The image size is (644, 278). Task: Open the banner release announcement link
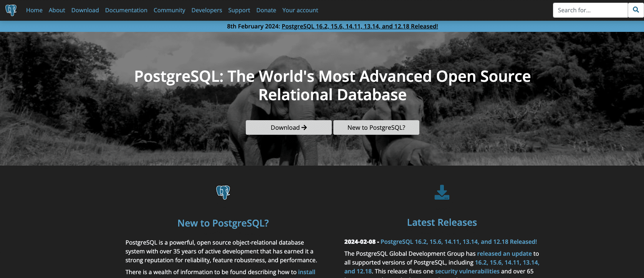click(x=360, y=26)
